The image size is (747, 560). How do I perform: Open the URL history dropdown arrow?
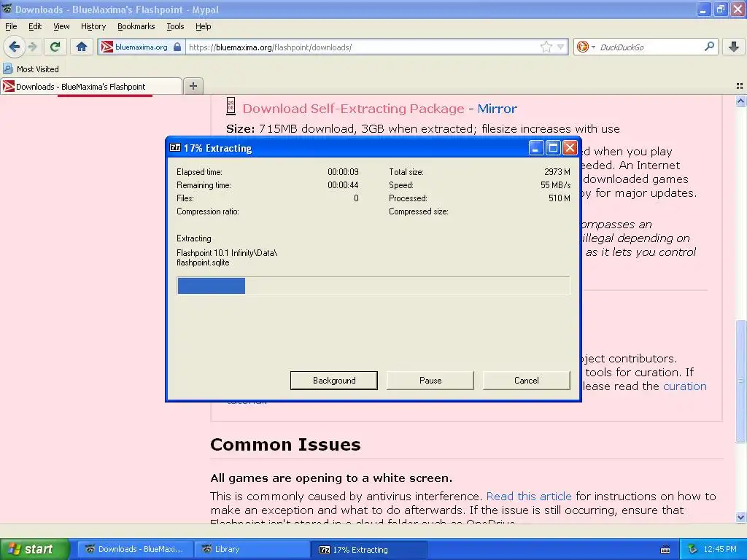click(x=561, y=47)
